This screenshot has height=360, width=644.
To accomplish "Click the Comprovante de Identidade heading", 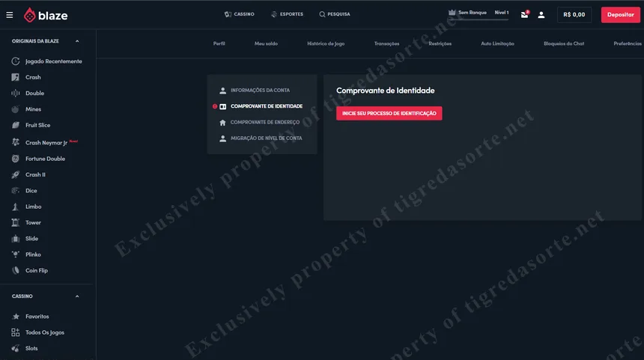I will tap(385, 91).
